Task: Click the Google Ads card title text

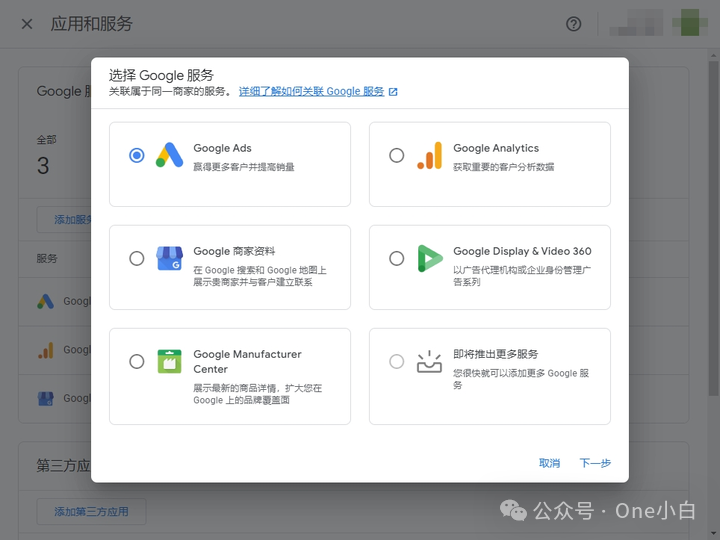Action: (x=222, y=148)
